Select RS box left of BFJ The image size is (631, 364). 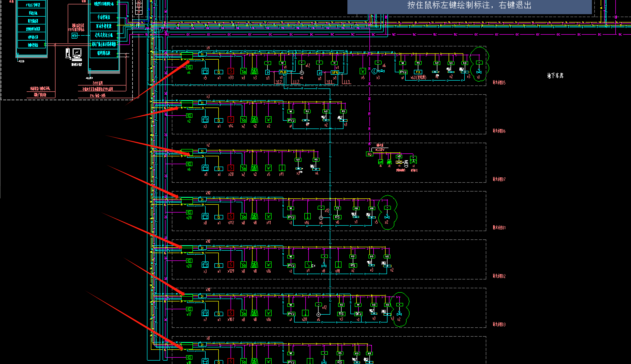tap(341, 314)
